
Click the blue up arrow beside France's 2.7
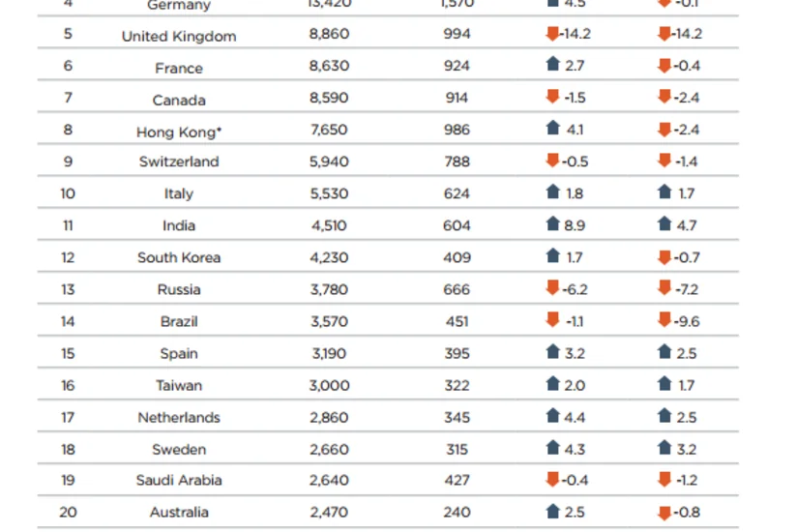552,65
